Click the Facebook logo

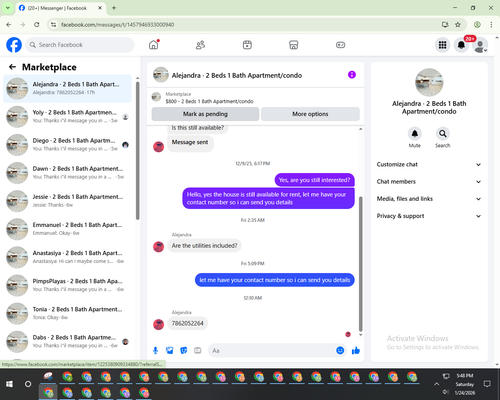point(14,45)
